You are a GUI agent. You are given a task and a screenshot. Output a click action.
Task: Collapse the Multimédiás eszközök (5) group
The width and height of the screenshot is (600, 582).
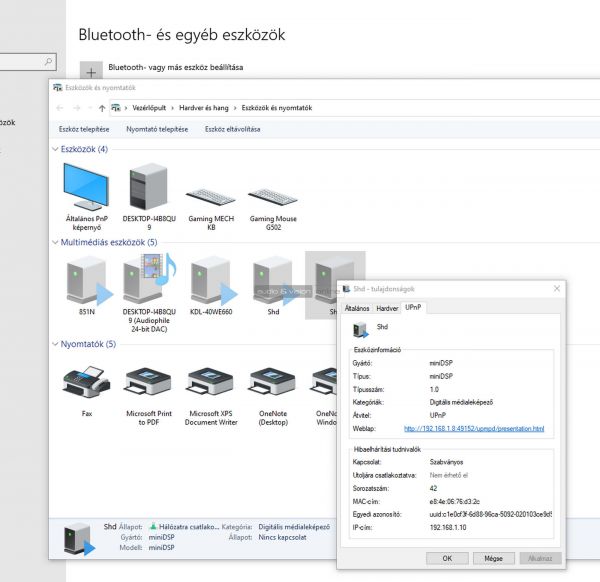pos(55,242)
